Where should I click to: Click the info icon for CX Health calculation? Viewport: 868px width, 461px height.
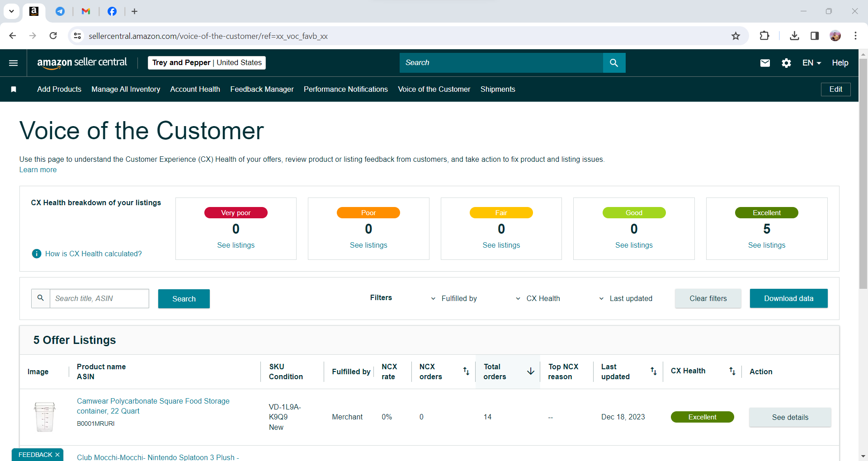pos(37,254)
